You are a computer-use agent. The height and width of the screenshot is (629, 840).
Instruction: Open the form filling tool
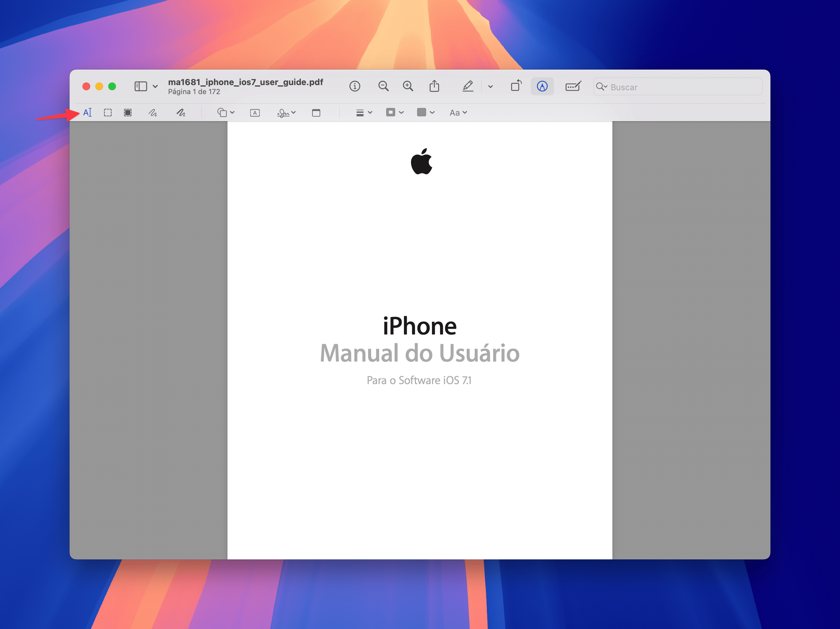[x=573, y=86]
